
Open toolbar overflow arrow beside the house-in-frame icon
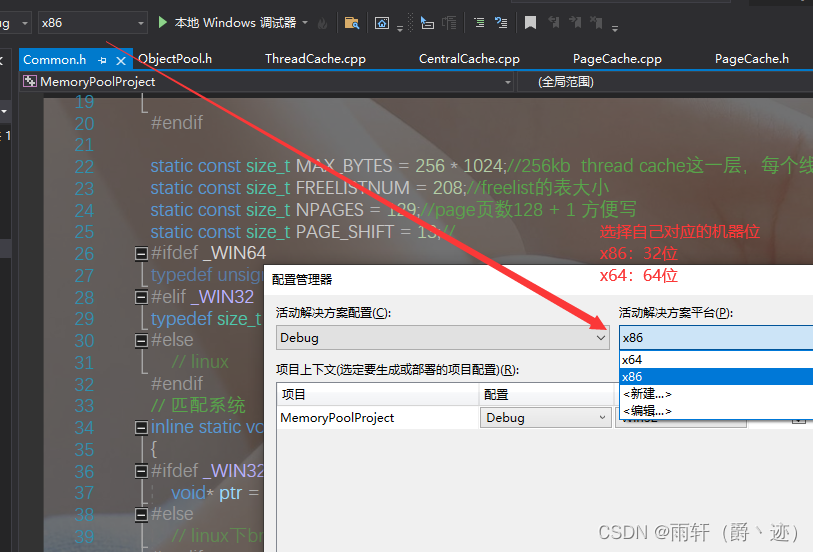point(400,29)
